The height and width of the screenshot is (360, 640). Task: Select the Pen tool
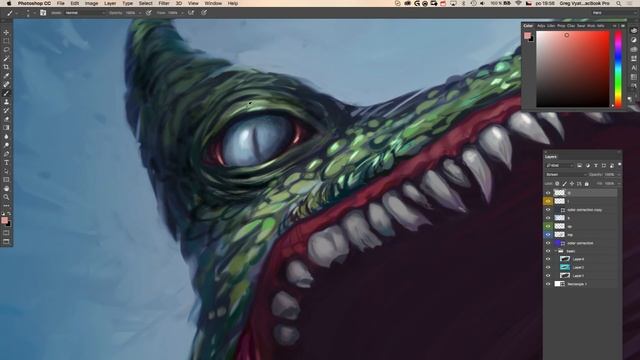click(x=6, y=153)
